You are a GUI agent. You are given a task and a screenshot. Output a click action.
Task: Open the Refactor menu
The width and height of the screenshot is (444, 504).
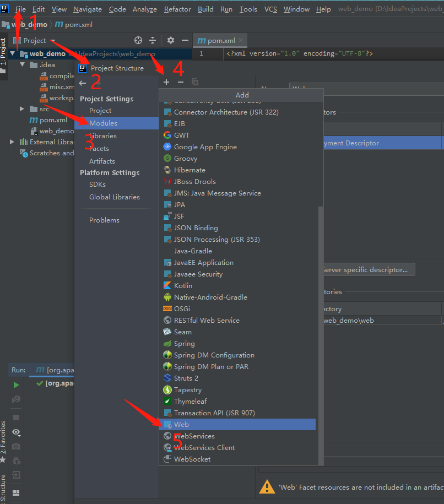coord(177,9)
